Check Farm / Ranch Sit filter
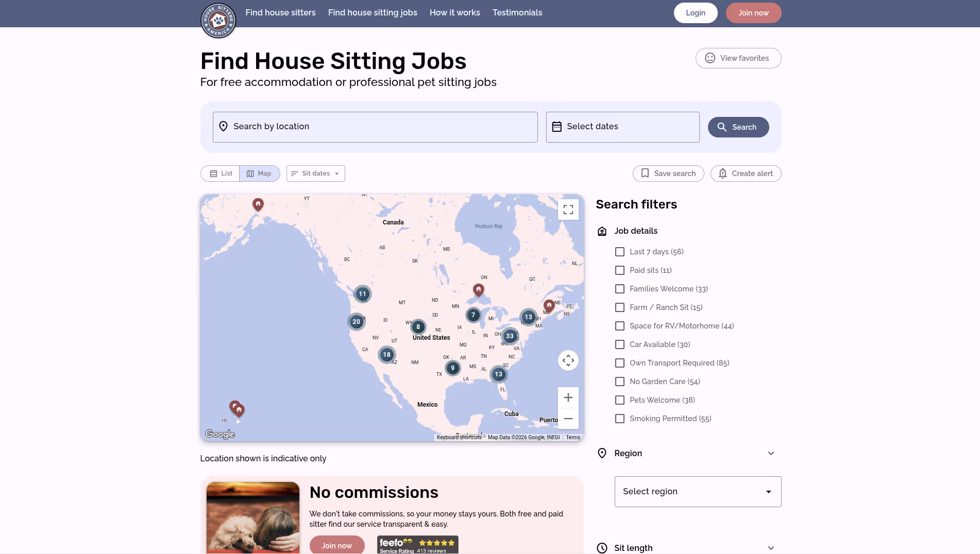980x554 pixels. 620,307
